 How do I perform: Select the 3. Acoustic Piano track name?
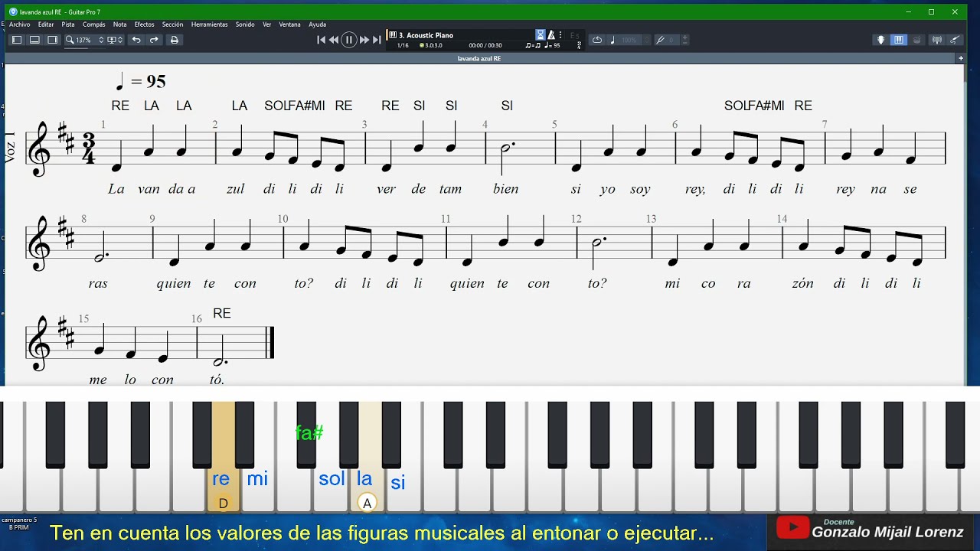tap(426, 35)
